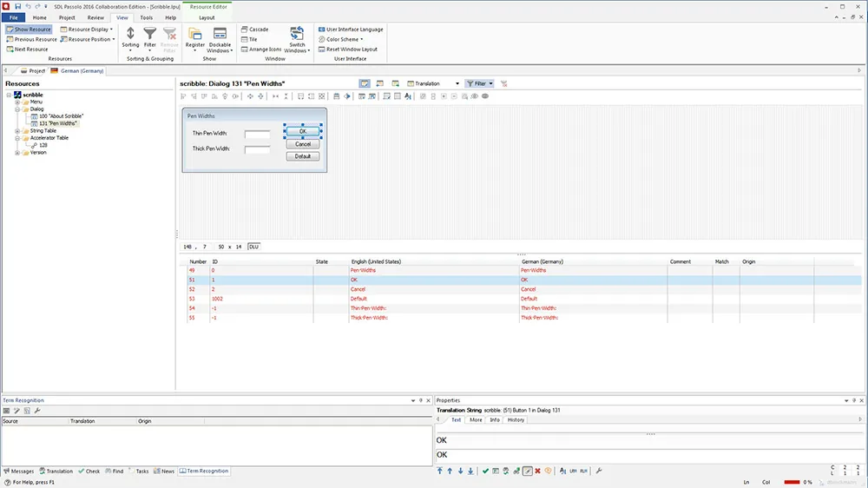Screen dimensions: 868x488
Task: Jump to first string with top arrow
Action: click(x=439, y=471)
